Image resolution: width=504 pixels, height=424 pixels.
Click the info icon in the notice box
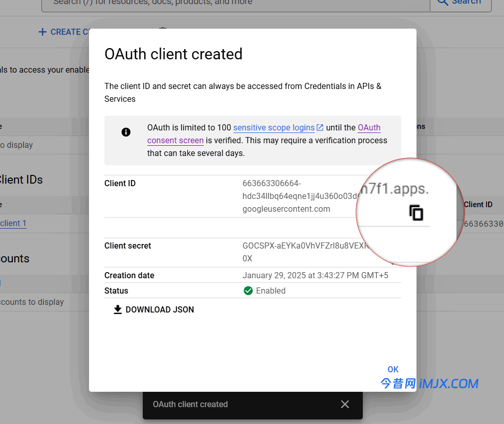(x=126, y=132)
